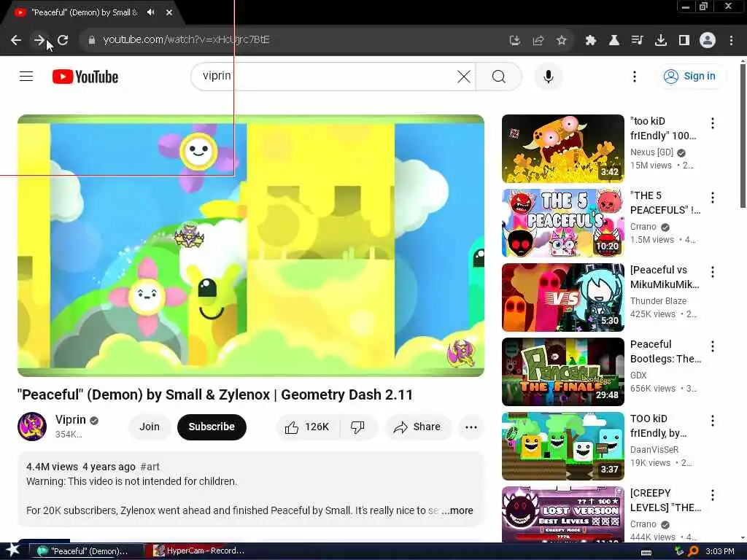Open Peaceful Bootlegs video title
747x560 pixels.
[x=665, y=351]
